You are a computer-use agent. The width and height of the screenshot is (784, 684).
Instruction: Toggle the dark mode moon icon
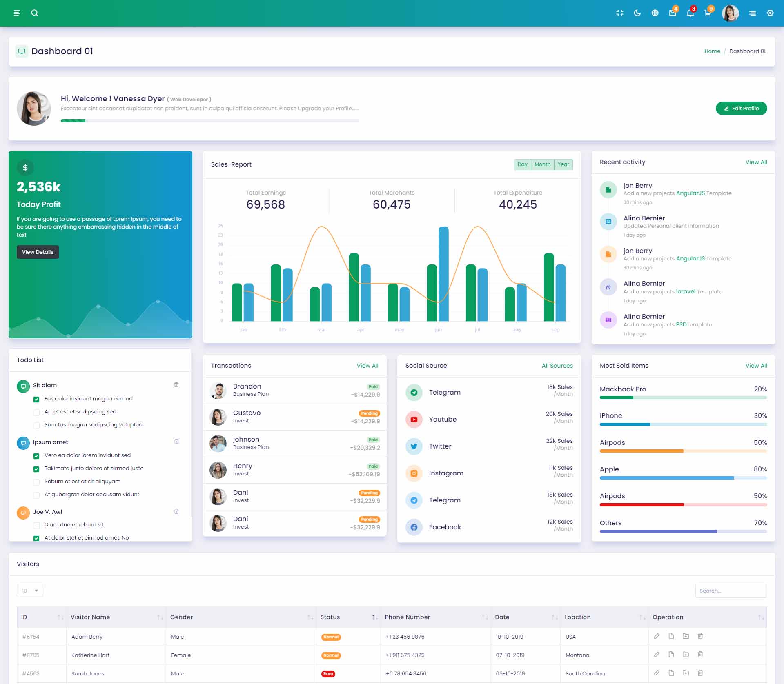(x=637, y=13)
